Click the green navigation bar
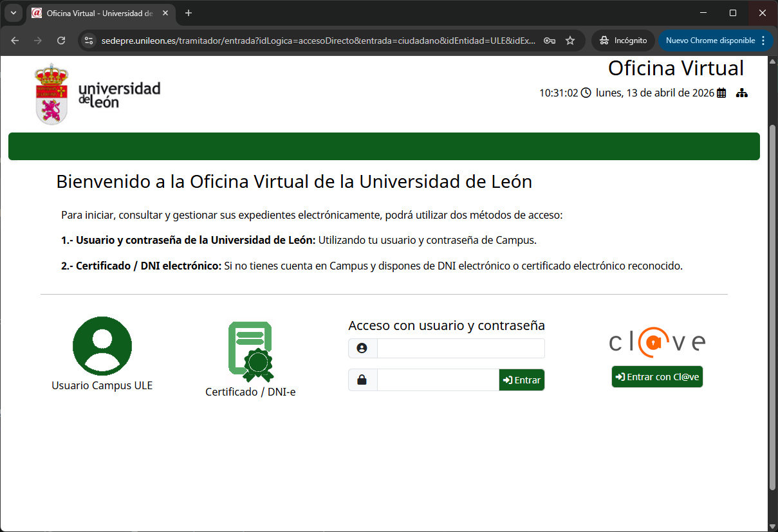The height and width of the screenshot is (532, 778). [x=384, y=147]
